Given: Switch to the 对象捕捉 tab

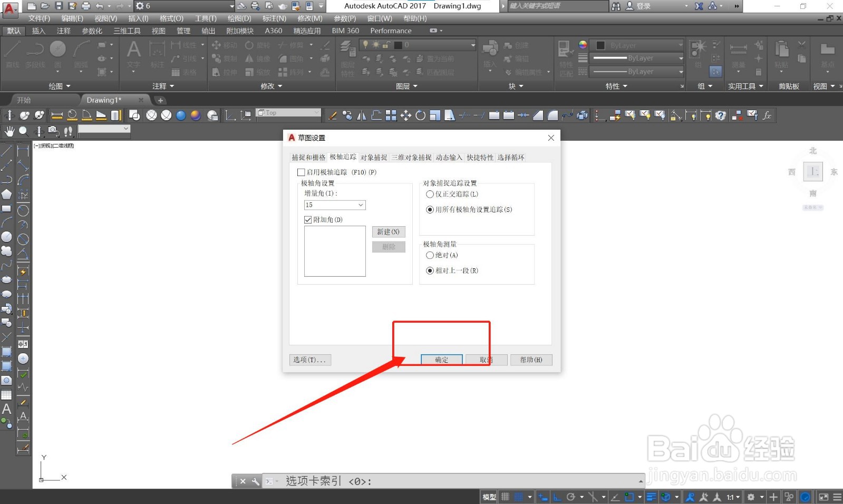Looking at the screenshot, I should (374, 158).
